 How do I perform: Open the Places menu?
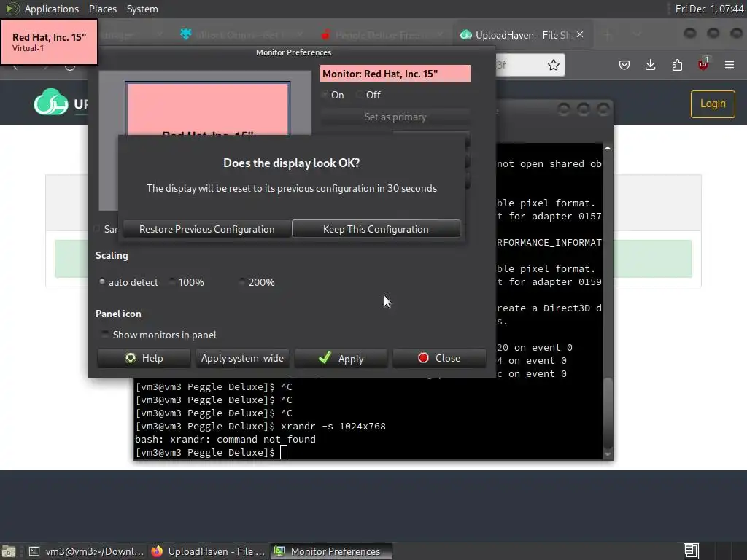[x=102, y=9]
